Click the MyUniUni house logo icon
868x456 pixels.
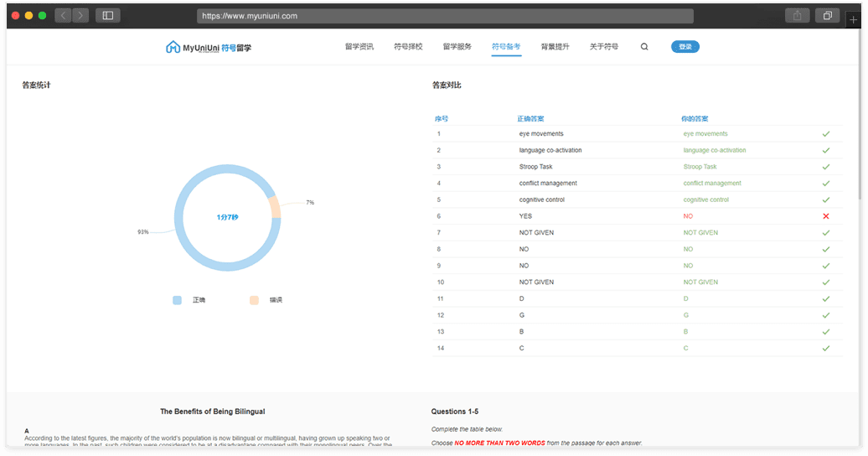(173, 47)
